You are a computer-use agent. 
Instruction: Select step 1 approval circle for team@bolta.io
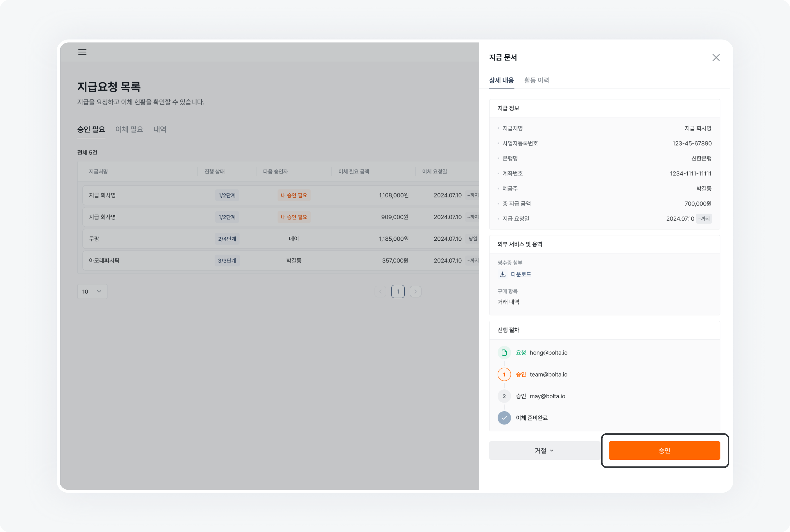pos(504,374)
